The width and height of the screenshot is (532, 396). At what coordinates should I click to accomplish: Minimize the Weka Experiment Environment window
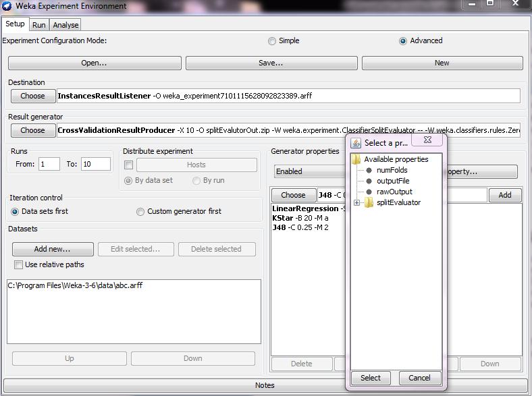click(472, 4)
